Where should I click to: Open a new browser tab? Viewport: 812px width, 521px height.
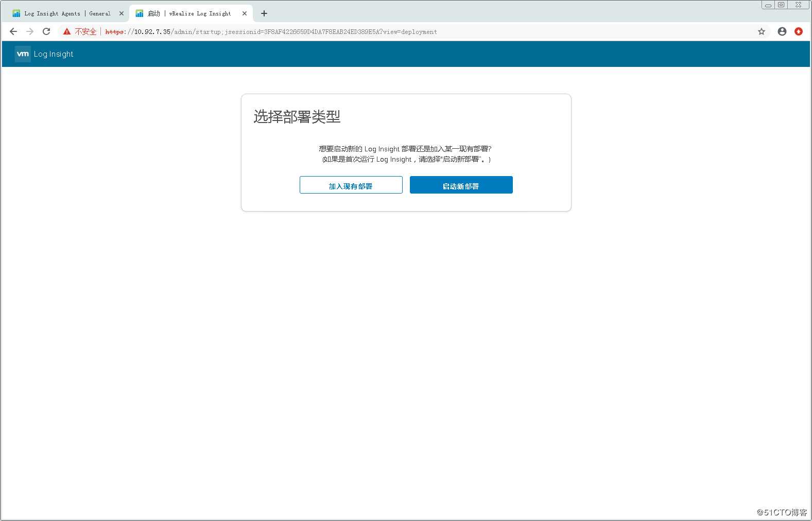264,13
